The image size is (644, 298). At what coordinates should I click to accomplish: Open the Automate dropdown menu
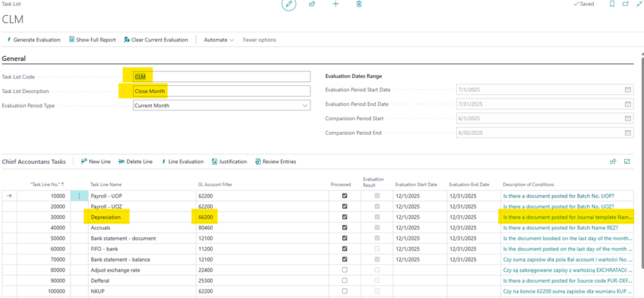tap(219, 40)
